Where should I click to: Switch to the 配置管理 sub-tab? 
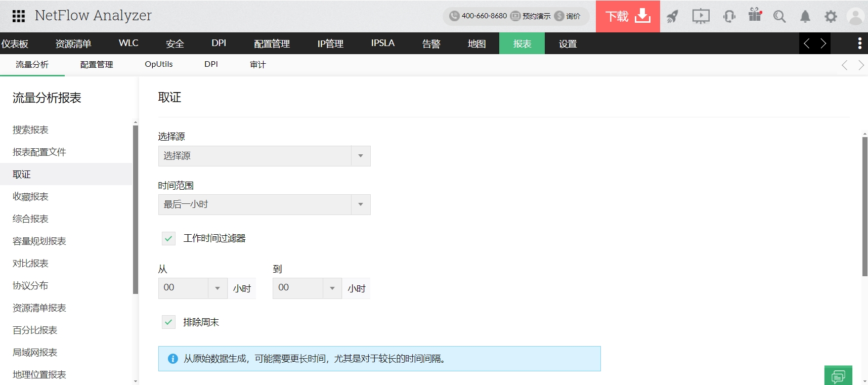pyautogui.click(x=97, y=65)
